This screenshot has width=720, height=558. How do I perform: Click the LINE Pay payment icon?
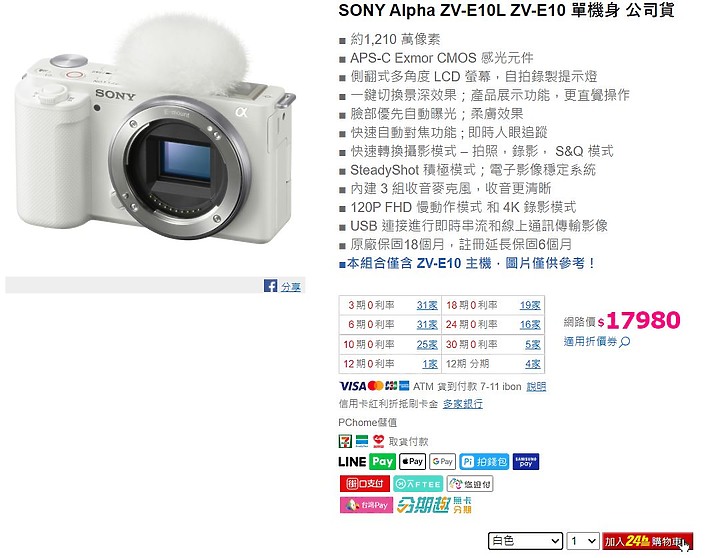[x=366, y=462]
